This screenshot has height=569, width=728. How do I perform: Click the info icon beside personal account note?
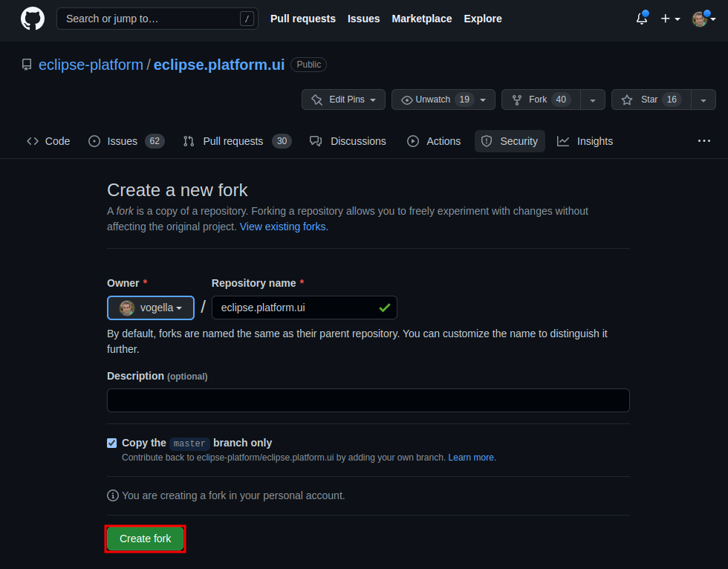tap(113, 495)
